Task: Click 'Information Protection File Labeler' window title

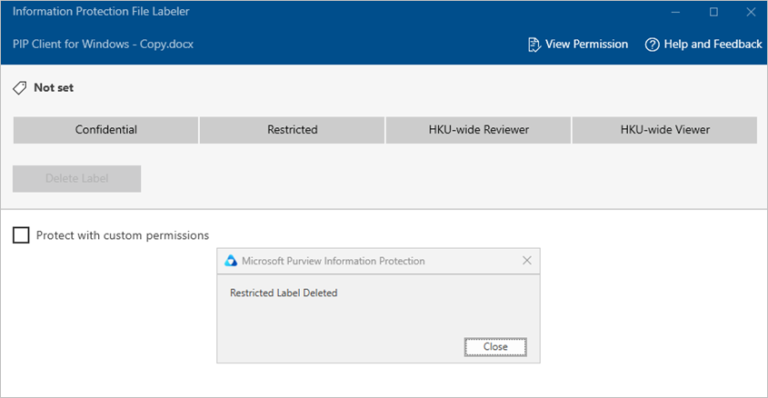Action: coord(101,12)
